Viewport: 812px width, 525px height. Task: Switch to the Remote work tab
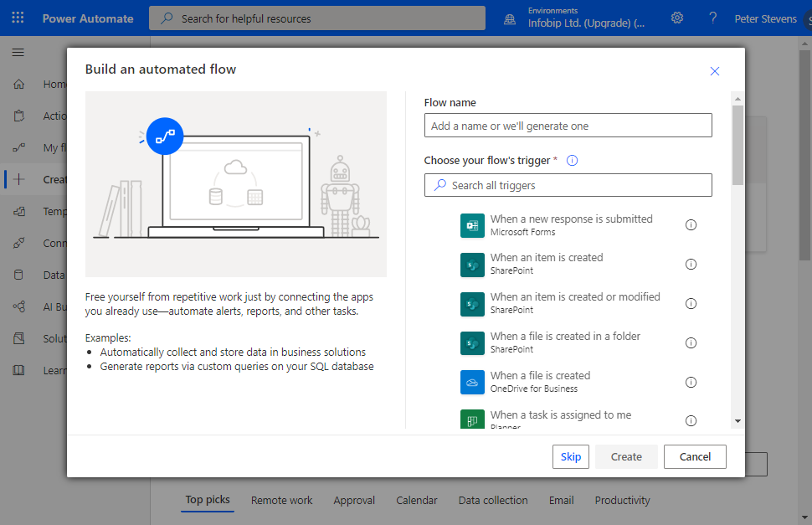tap(281, 501)
